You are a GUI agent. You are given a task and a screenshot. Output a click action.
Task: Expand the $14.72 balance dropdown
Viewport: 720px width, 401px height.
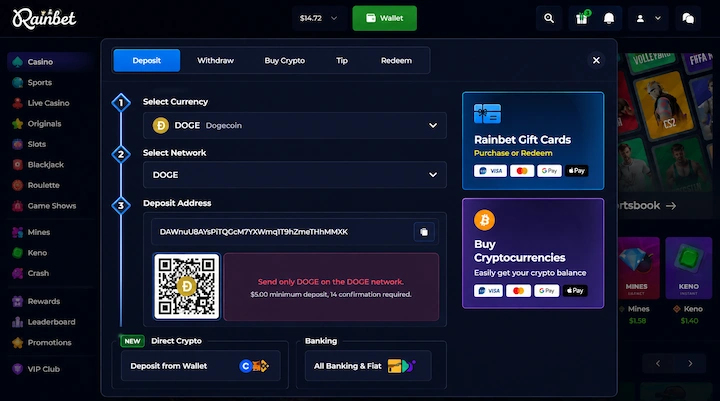pyautogui.click(x=319, y=18)
